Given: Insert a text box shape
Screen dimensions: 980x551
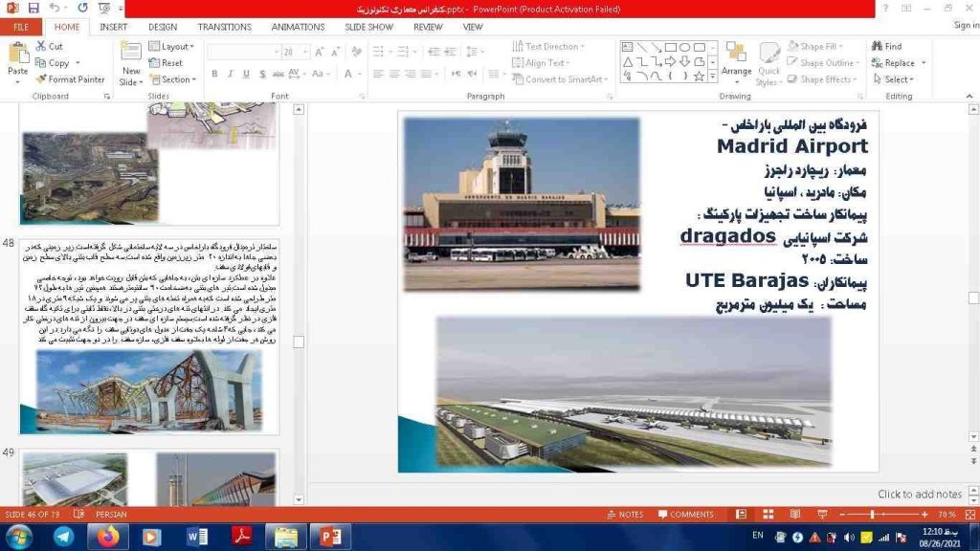Looking at the screenshot, I should (627, 48).
